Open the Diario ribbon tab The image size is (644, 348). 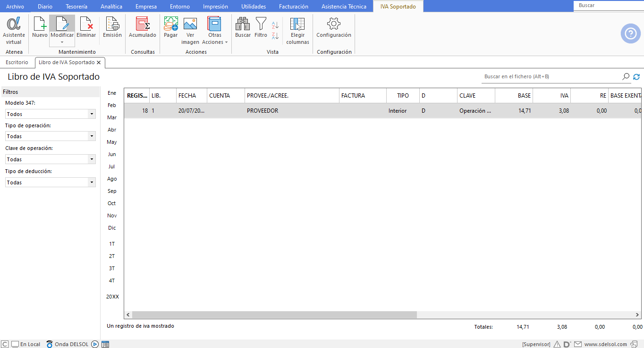point(45,7)
